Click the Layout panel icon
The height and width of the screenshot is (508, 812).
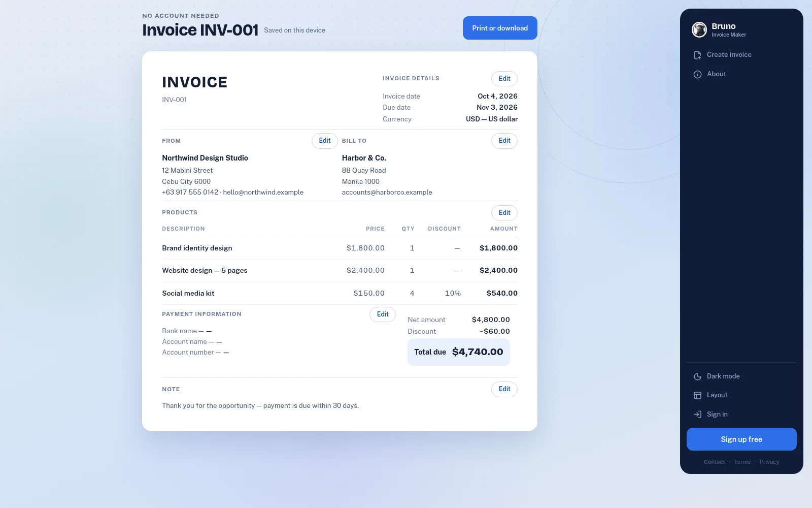698,395
